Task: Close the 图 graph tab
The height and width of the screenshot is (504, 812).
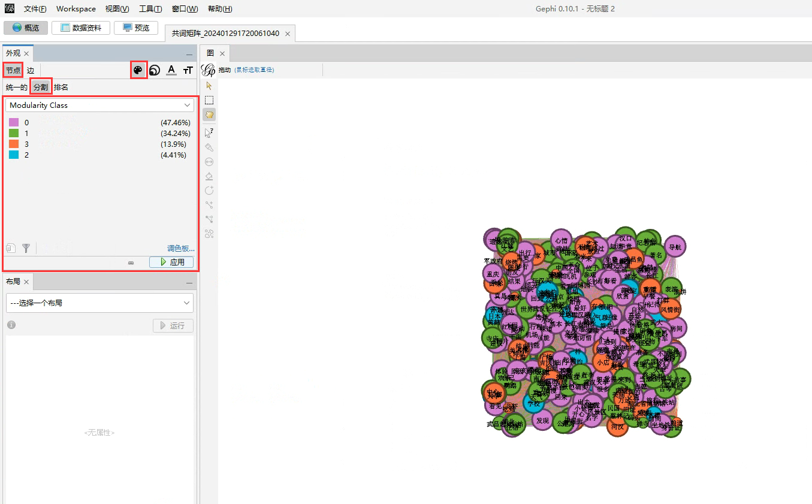Action: click(221, 54)
